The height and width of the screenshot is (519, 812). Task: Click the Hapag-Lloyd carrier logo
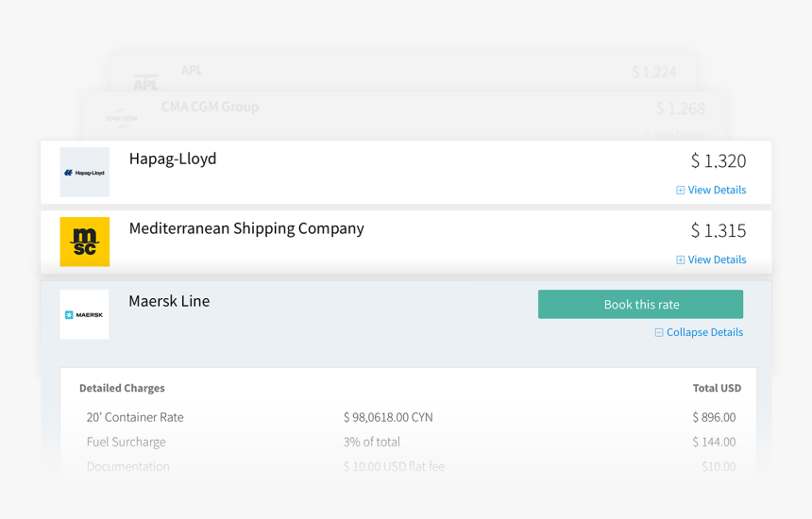tap(84, 173)
